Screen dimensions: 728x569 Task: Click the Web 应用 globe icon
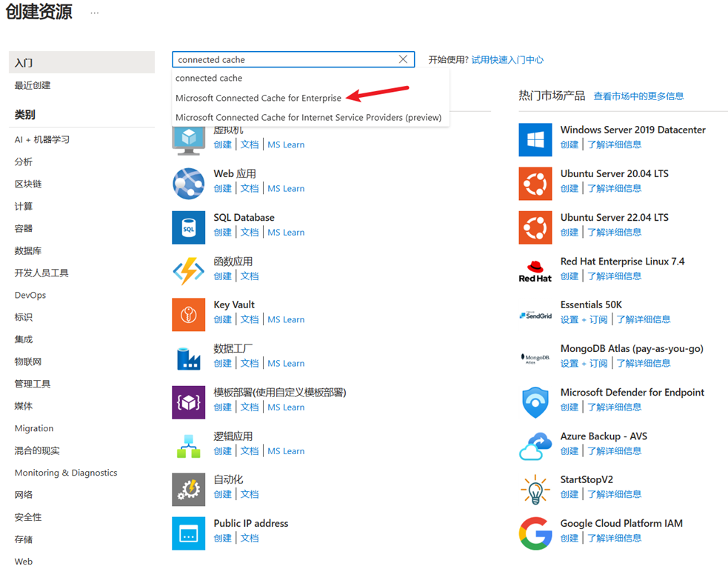pyautogui.click(x=189, y=184)
